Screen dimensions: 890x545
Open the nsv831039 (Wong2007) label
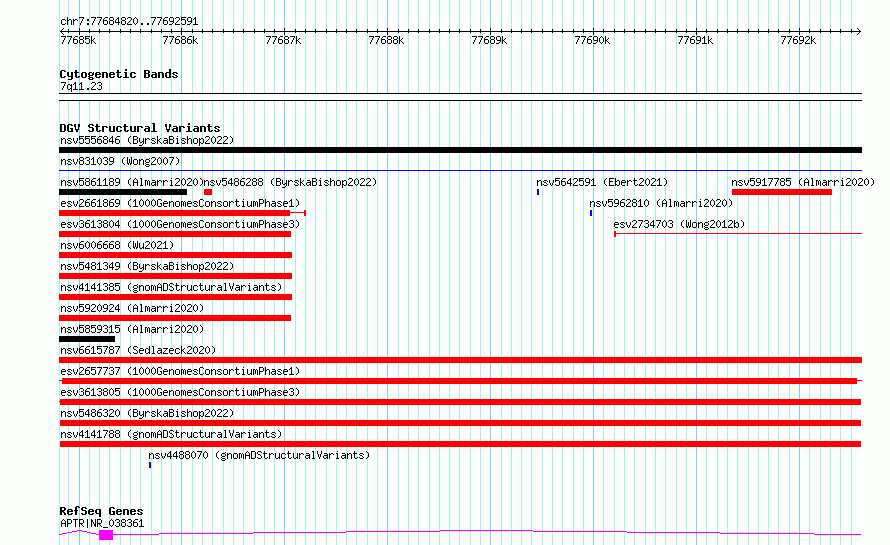(x=120, y=161)
